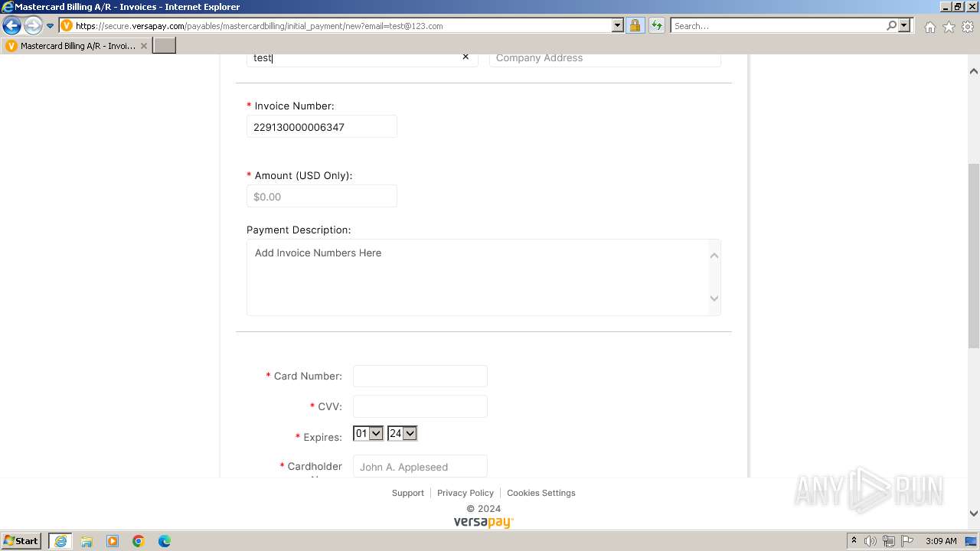
Task: Click the Home icon
Action: coord(929,27)
